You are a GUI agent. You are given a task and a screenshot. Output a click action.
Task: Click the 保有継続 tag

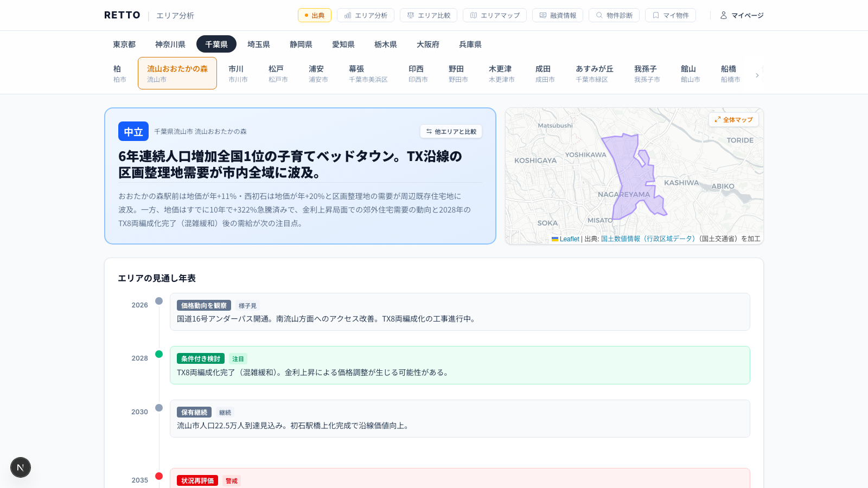pyautogui.click(x=194, y=412)
